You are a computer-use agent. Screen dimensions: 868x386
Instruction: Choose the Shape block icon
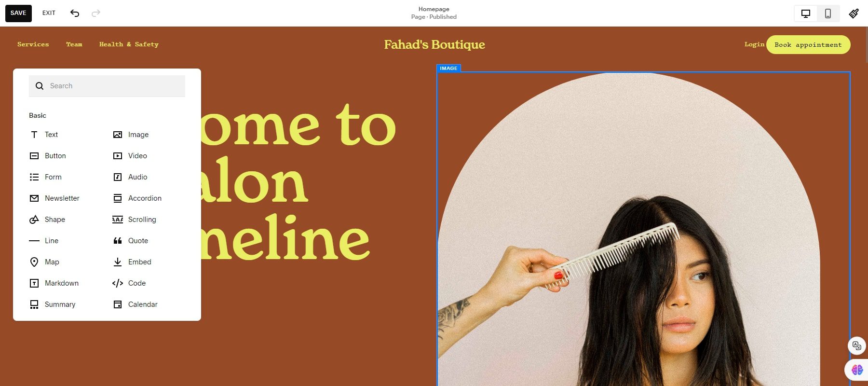(34, 220)
